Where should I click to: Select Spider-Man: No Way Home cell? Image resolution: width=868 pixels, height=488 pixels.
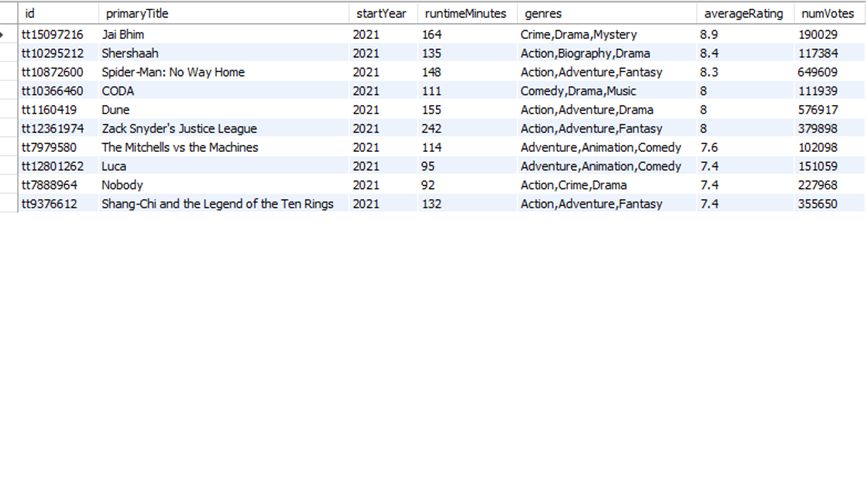173,72
